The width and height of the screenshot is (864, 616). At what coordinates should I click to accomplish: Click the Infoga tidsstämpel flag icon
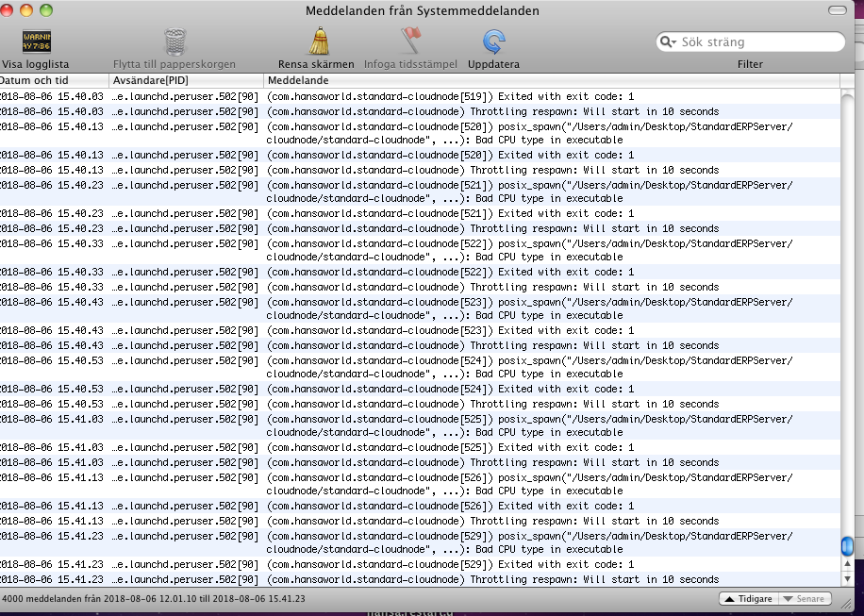coord(410,42)
